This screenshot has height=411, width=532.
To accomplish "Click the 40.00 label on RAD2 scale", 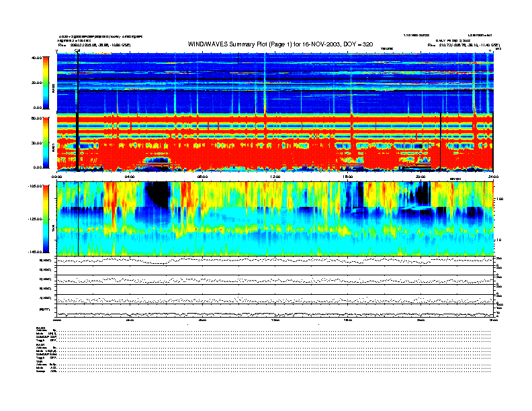I will click(x=37, y=58).
